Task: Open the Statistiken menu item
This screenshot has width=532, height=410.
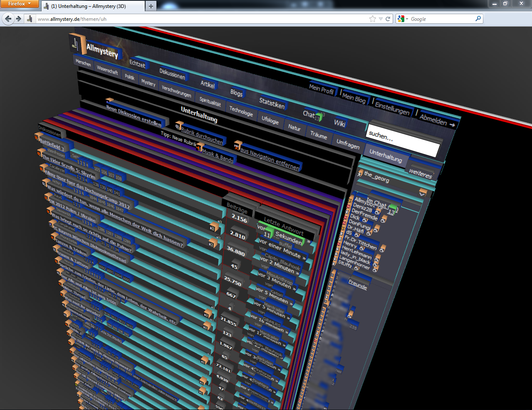Action: (x=272, y=102)
